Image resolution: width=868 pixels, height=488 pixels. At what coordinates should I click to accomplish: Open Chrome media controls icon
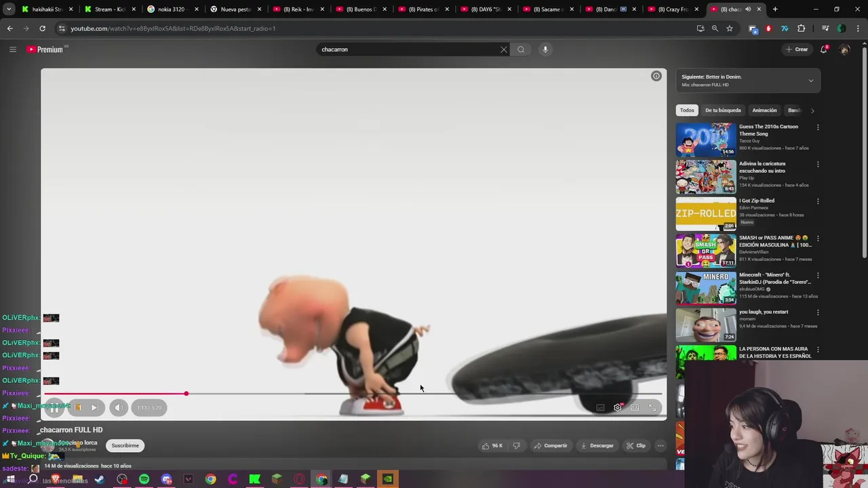tap(825, 28)
